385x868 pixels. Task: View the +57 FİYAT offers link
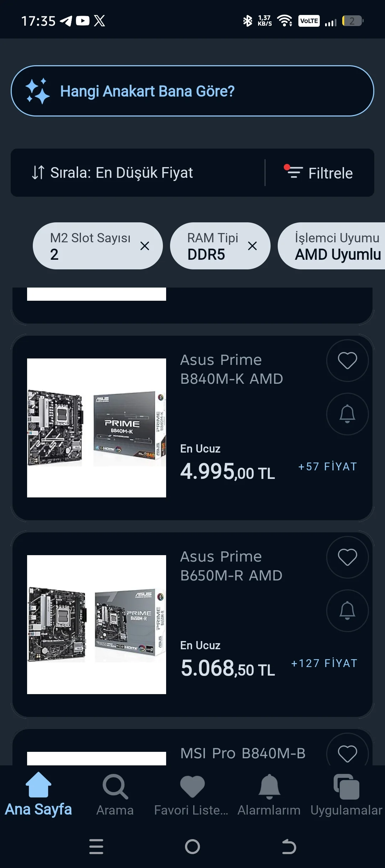point(328,467)
